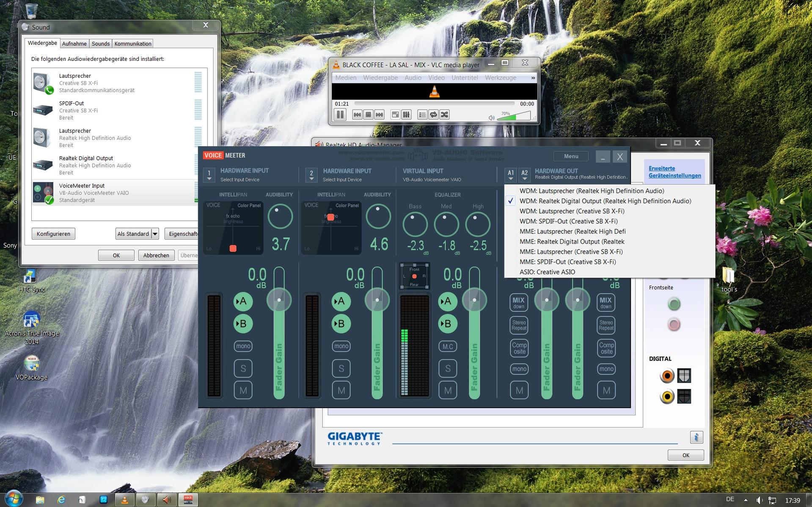Confirm Sound dialog with OK
The width and height of the screenshot is (812, 507).
click(x=116, y=255)
